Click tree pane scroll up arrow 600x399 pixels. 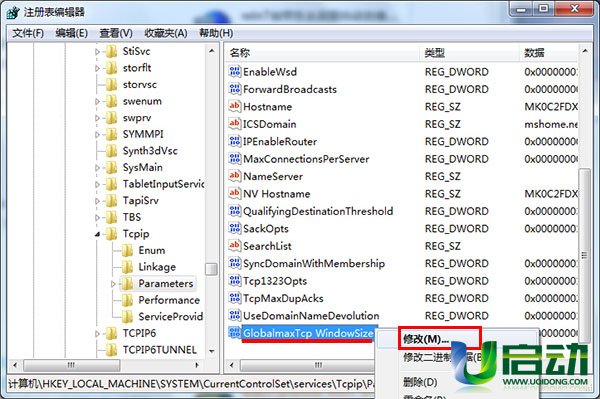212,51
